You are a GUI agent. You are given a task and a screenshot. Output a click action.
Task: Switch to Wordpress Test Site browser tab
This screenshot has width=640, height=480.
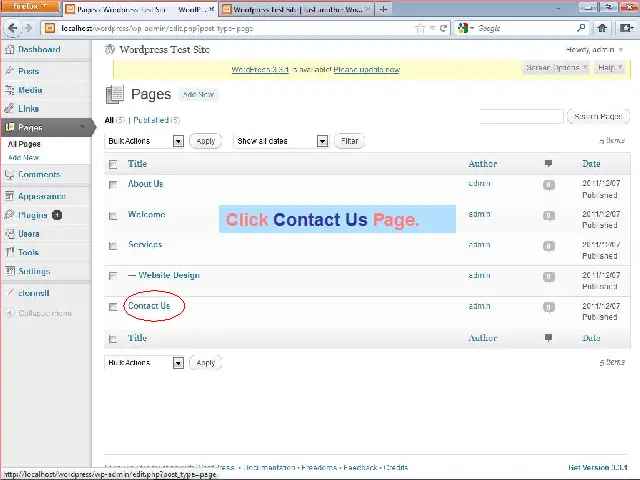pos(297,9)
